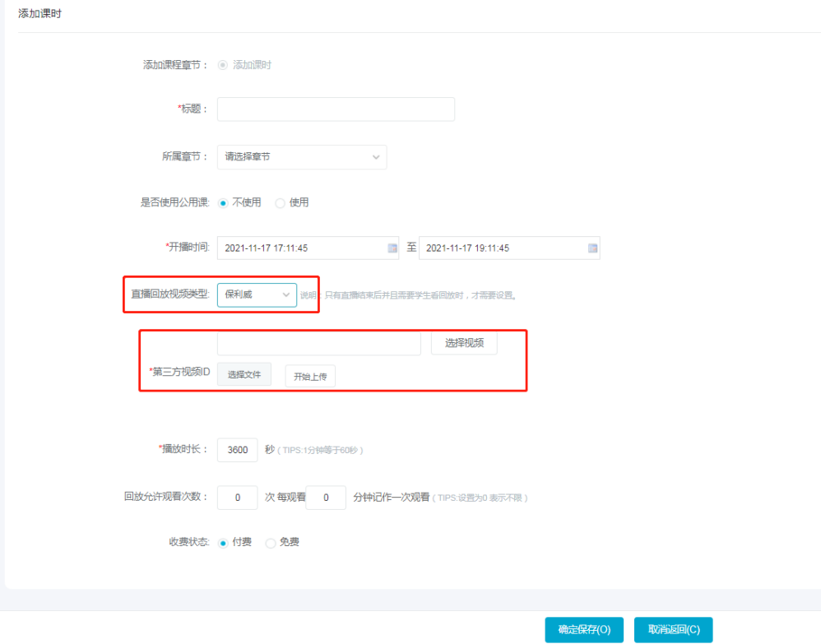Select 付费 charge status
Screen dimensions: 821x644
(223, 544)
